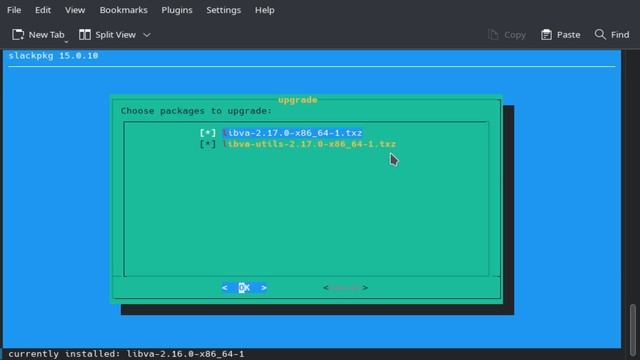
Task: Open the File menu
Action: pyautogui.click(x=14, y=10)
